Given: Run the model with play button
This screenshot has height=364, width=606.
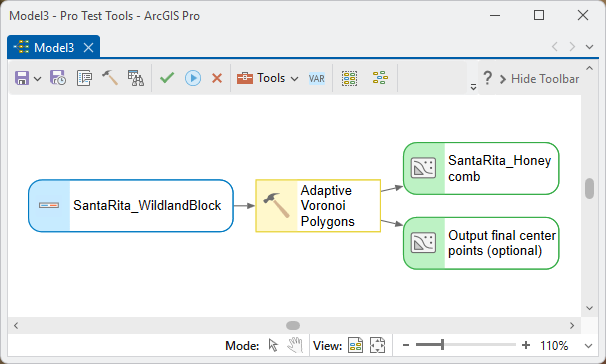Looking at the screenshot, I should 193,78.
